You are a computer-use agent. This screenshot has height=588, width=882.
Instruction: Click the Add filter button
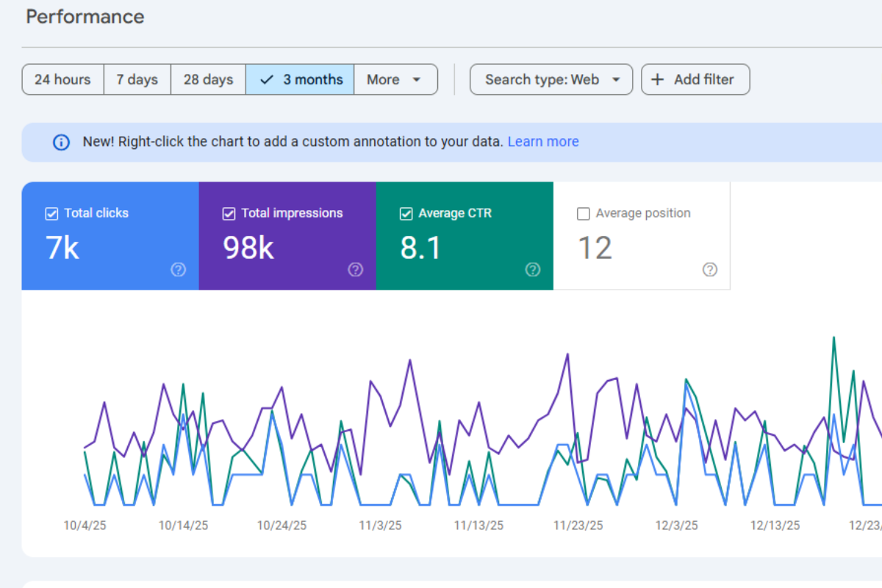(x=695, y=79)
